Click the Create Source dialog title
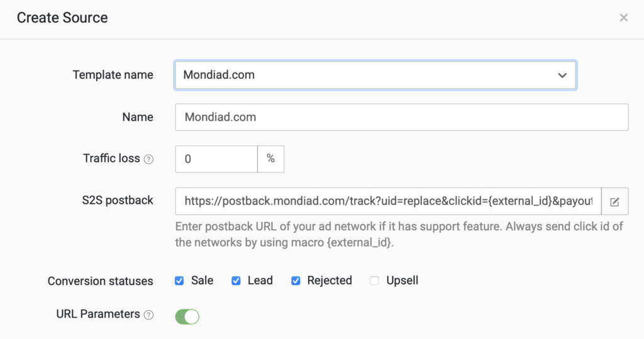Image resolution: width=644 pixels, height=339 pixels. [x=62, y=18]
